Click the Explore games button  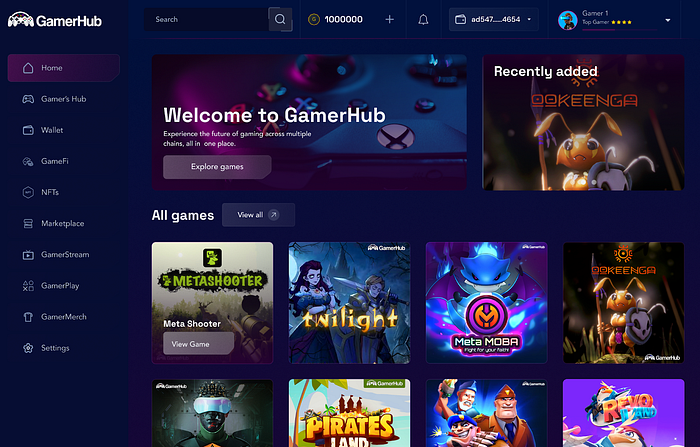click(217, 167)
